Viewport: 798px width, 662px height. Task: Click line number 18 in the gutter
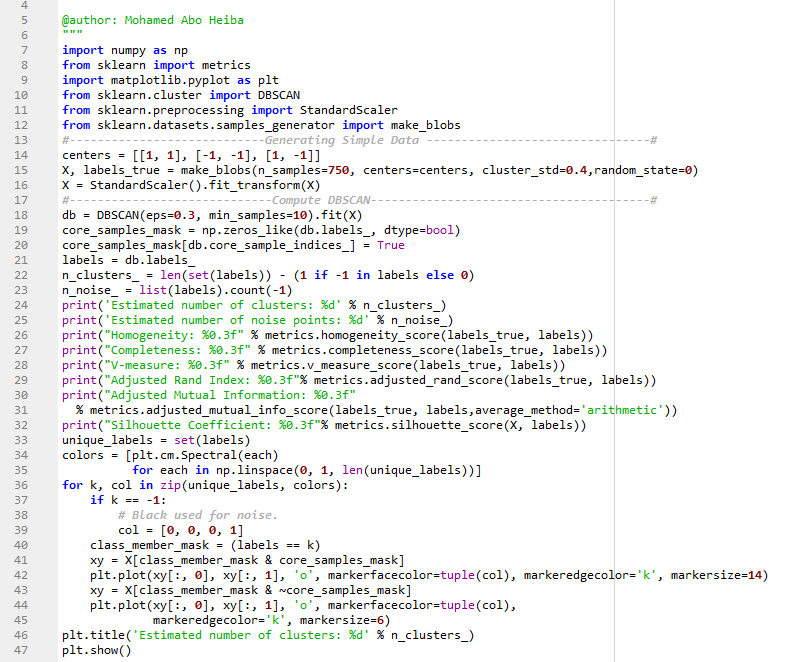(x=21, y=215)
